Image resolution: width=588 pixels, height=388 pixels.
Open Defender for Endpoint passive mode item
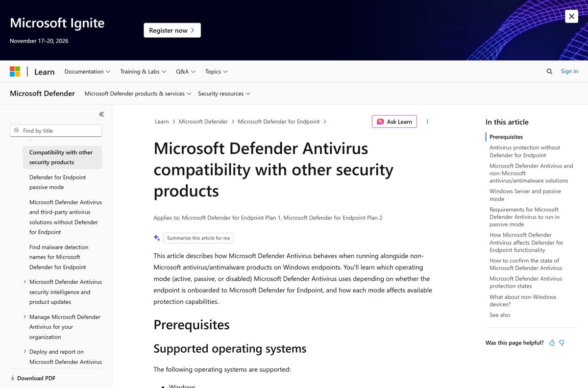[57, 182]
